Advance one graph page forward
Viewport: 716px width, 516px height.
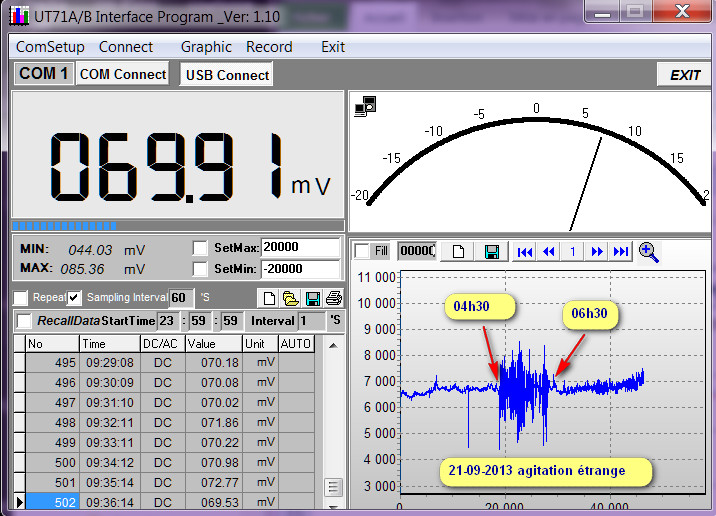coord(596,252)
